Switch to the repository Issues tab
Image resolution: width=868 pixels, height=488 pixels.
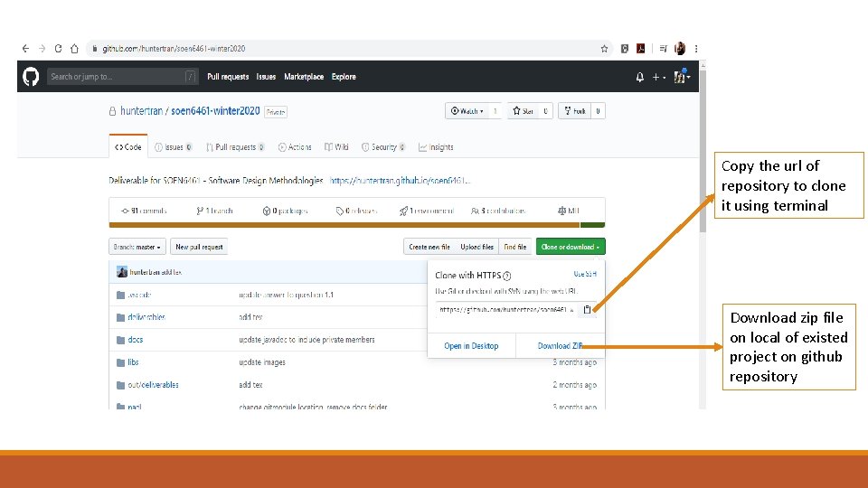pyautogui.click(x=174, y=147)
